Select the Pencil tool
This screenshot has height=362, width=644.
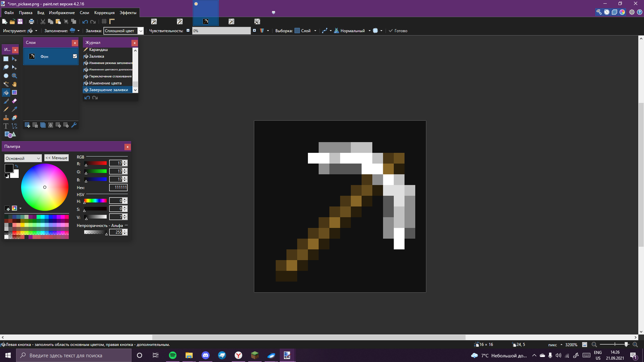tap(6, 109)
